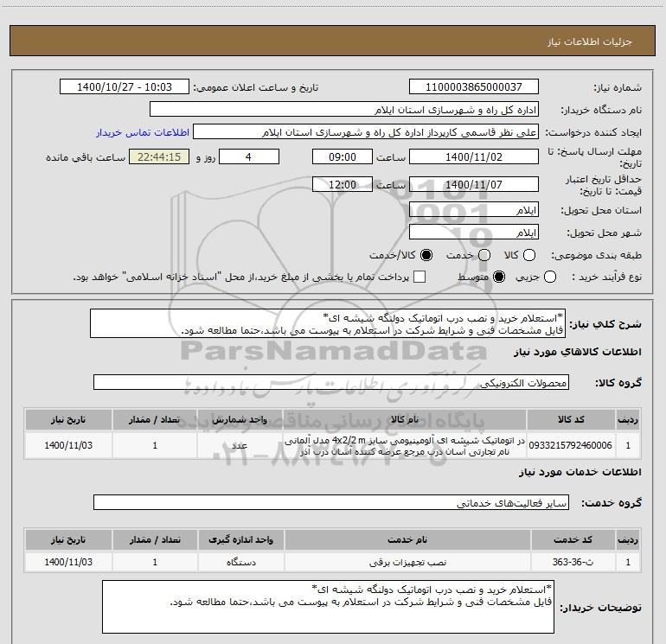Select the خدمت classification radio button
The image size is (666, 644).
pos(484,255)
